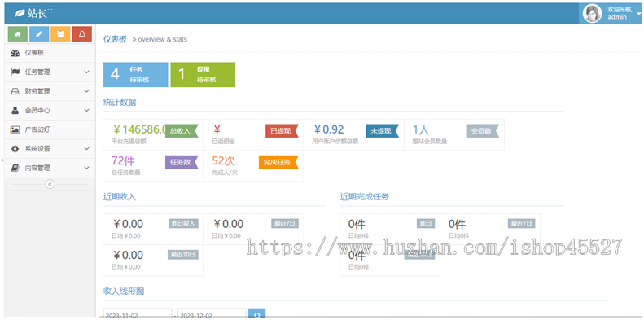Open the green 提现 待审核 tile
The width and height of the screenshot is (644, 320).
[203, 75]
